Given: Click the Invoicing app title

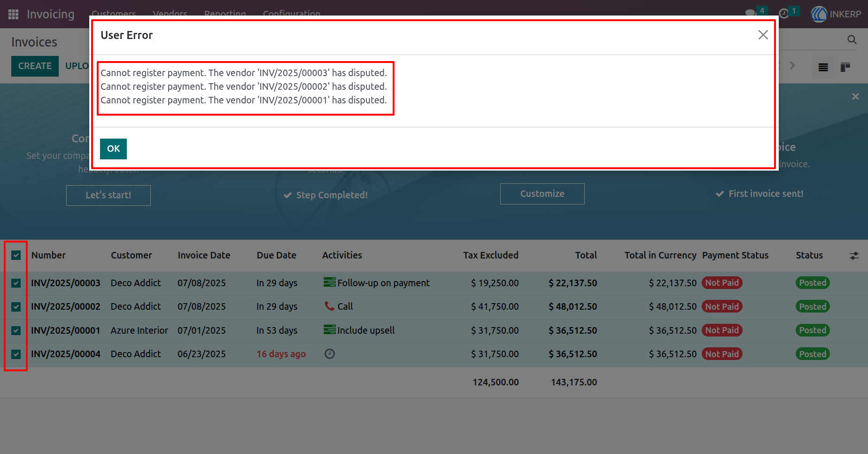Looking at the screenshot, I should [51, 14].
